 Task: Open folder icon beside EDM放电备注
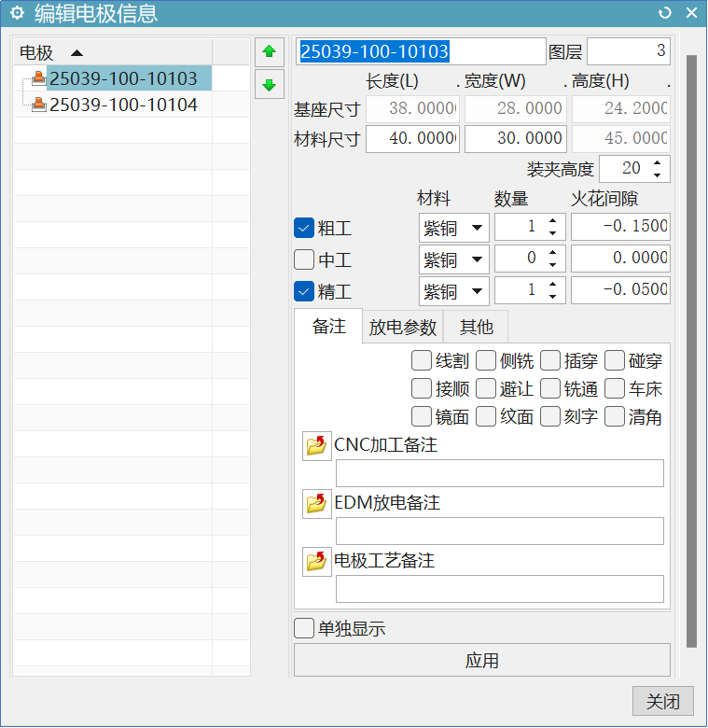coord(317,504)
